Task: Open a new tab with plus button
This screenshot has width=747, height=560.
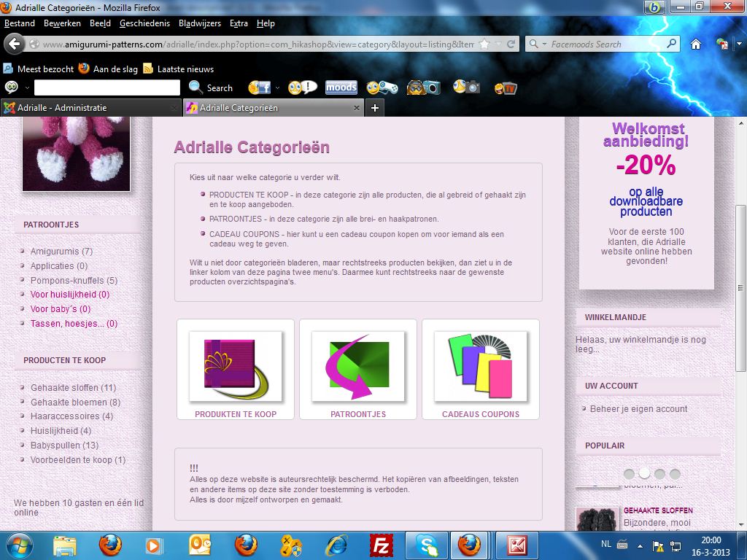Action: pyautogui.click(x=375, y=108)
